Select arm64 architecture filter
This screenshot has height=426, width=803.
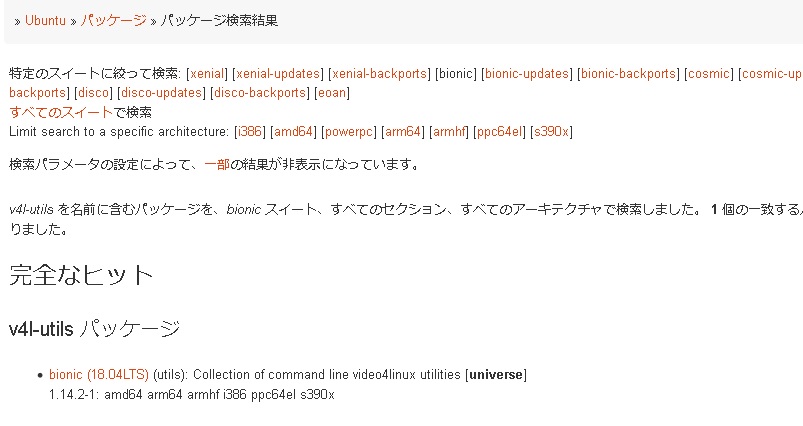403,131
